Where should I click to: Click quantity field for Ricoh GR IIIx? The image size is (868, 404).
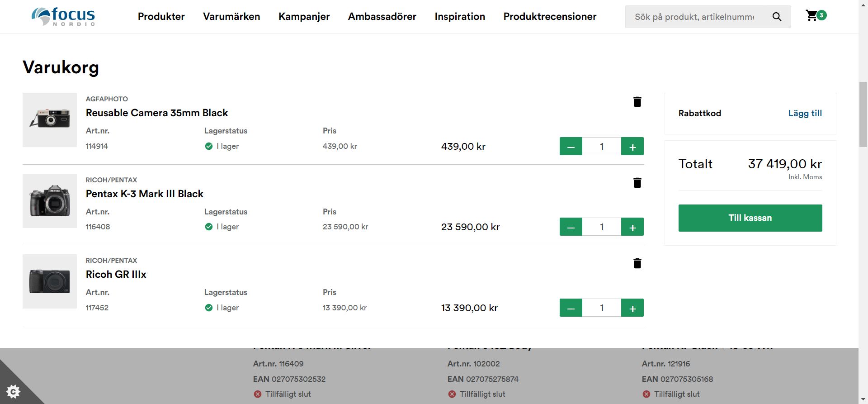pyautogui.click(x=602, y=308)
